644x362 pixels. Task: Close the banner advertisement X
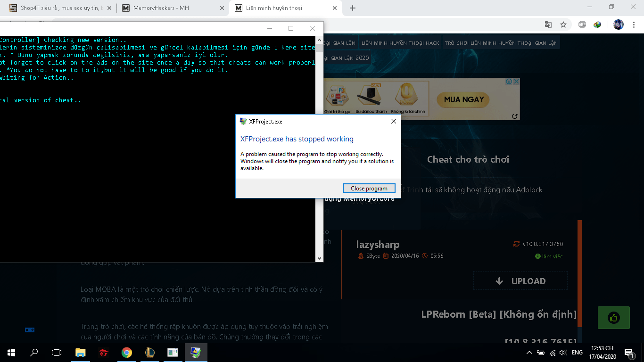[x=516, y=82]
